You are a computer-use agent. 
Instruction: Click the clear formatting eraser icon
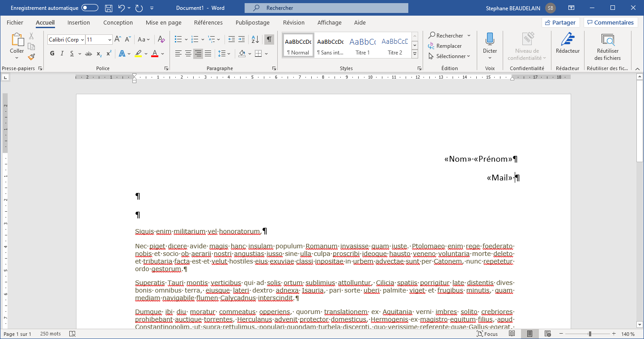(161, 39)
